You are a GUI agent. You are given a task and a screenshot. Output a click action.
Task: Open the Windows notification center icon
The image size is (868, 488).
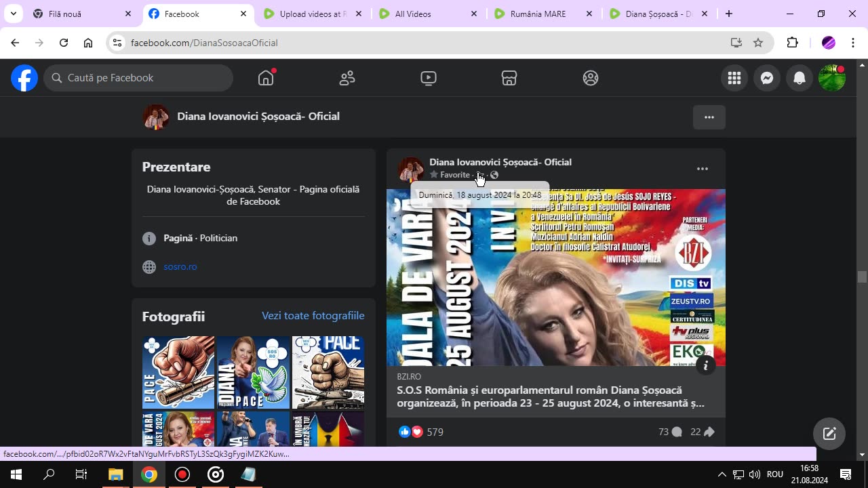click(x=846, y=474)
